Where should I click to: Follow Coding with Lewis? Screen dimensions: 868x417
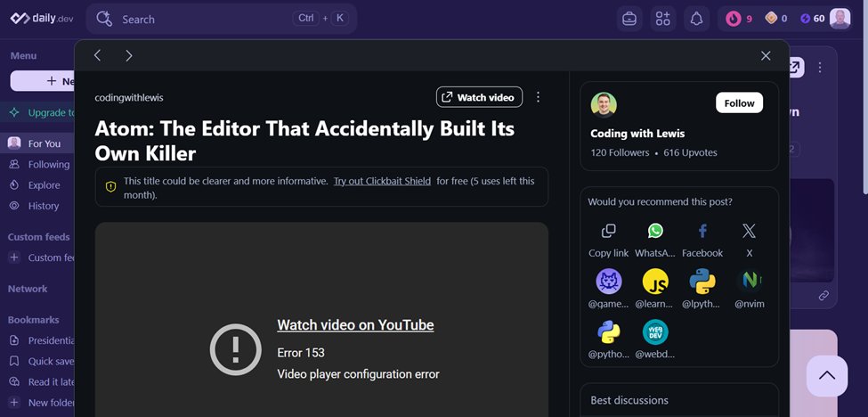point(739,103)
